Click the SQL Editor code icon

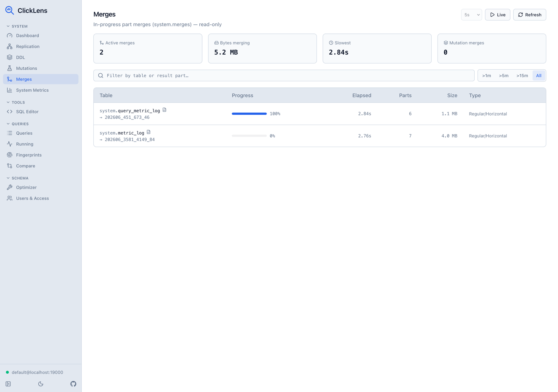[x=10, y=112]
